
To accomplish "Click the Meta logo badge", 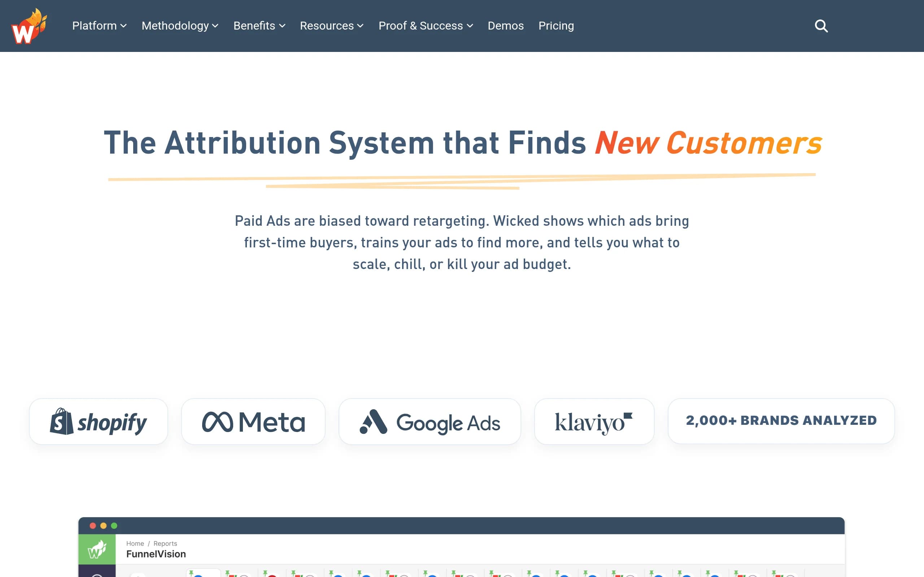I will pos(253,421).
